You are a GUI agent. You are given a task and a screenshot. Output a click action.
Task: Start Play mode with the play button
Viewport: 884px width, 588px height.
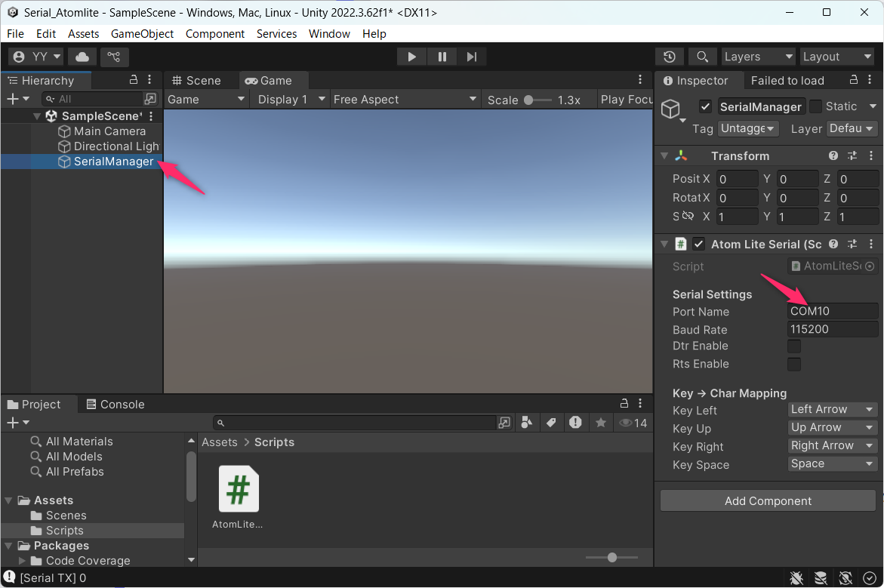[411, 57]
